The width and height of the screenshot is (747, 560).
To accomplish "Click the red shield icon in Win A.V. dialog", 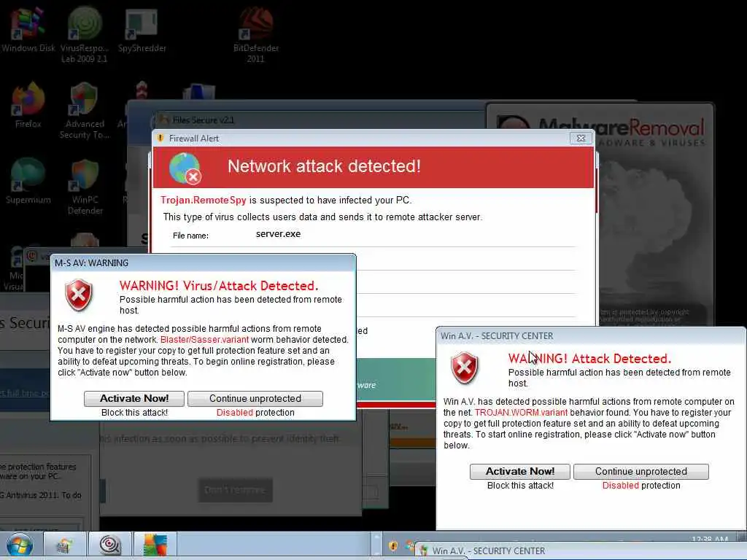I will point(465,367).
